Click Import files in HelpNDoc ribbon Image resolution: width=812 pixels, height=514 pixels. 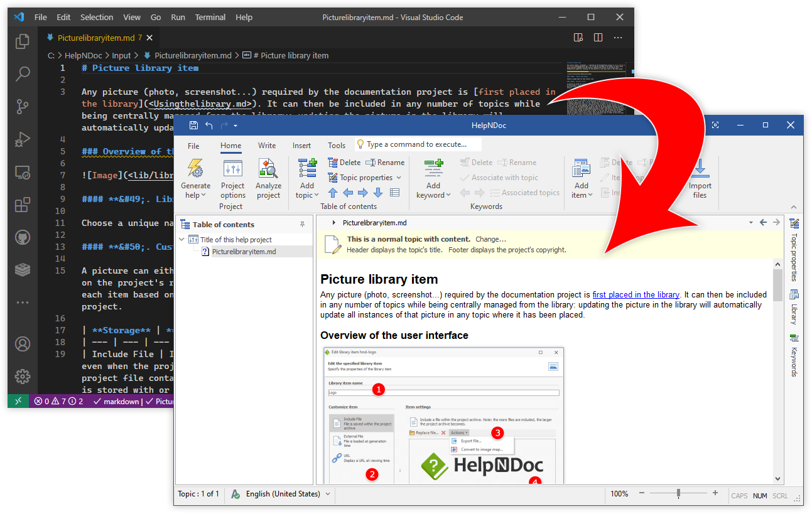(700, 179)
